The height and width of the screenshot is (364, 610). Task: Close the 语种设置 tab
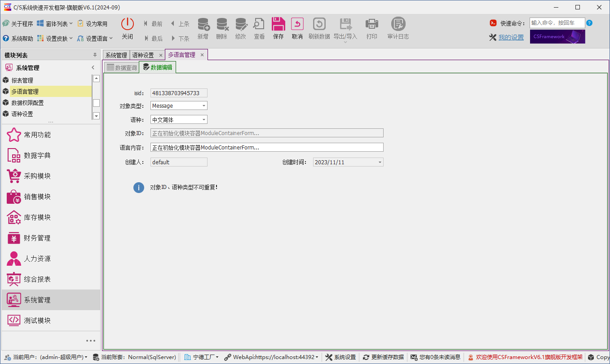click(x=161, y=55)
